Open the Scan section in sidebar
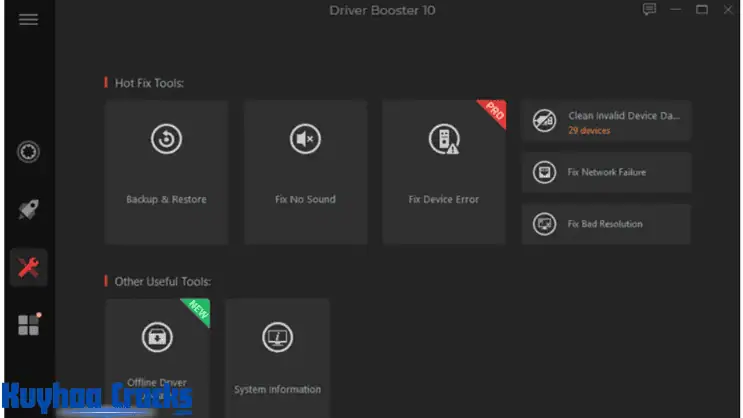Image resolution: width=743 pixels, height=418 pixels. coord(28,152)
